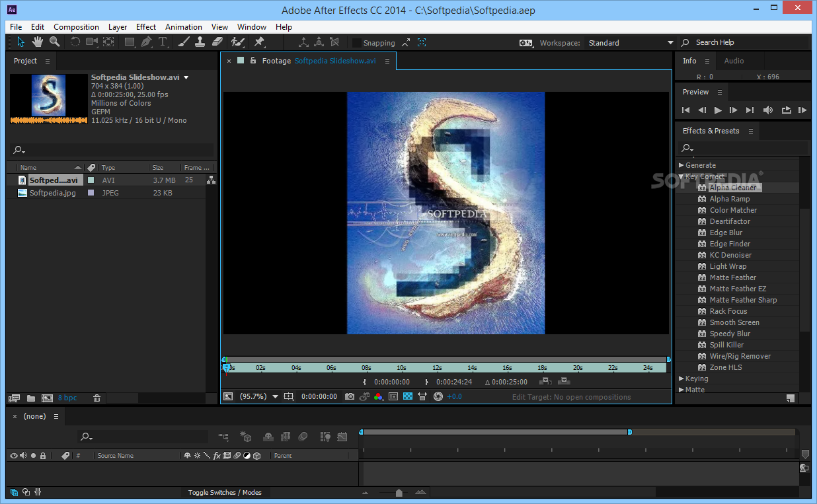Screen dimensions: 817x504
Task: Click the Overlay Edit icon
Action: click(564, 381)
